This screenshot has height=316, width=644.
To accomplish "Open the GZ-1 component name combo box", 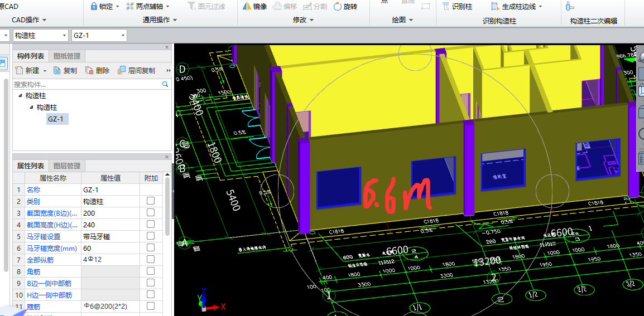I will (x=99, y=36).
